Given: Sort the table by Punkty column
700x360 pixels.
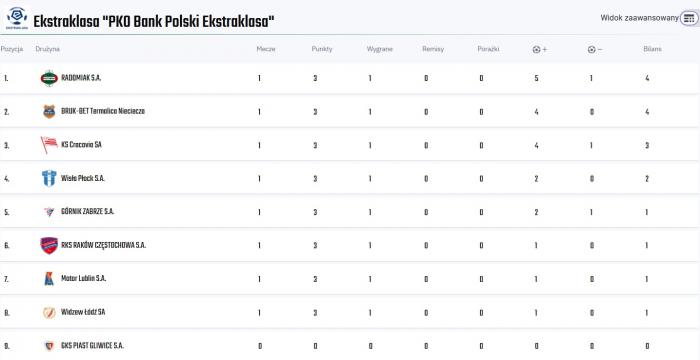Looking at the screenshot, I should (x=322, y=49).
